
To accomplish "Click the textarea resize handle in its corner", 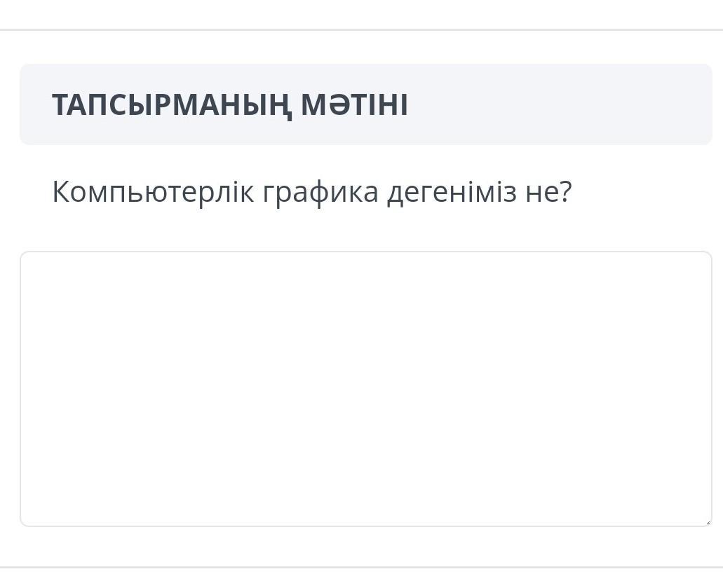I will coord(707,521).
